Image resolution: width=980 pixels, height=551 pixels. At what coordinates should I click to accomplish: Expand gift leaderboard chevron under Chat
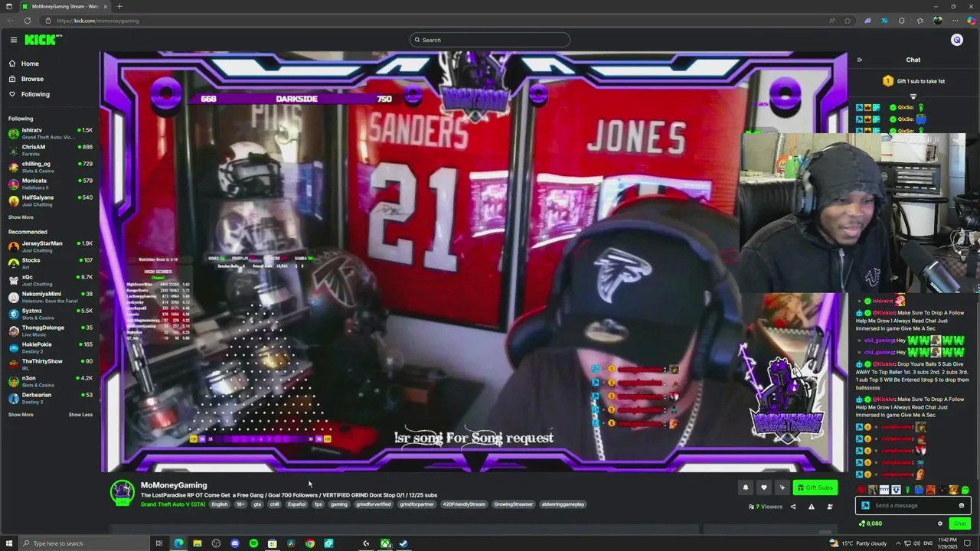(913, 96)
